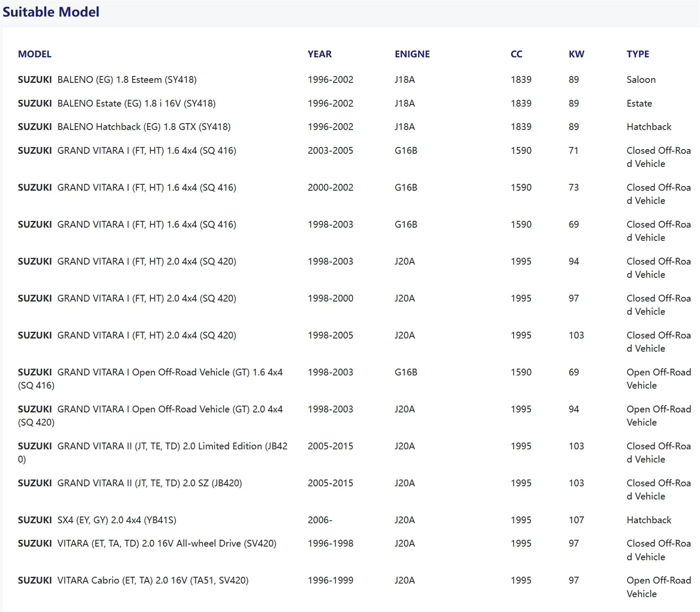Click year '2005-2015' in 2.0 SZ row
Image resolution: width=700 pixels, height=612 pixels.
[330, 483]
